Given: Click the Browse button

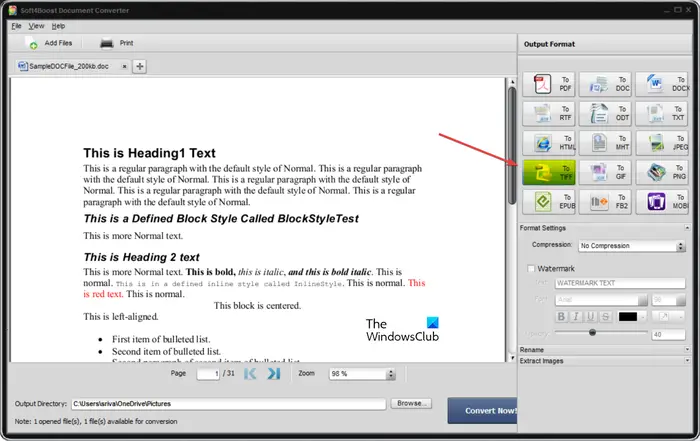Looking at the screenshot, I should tap(411, 403).
